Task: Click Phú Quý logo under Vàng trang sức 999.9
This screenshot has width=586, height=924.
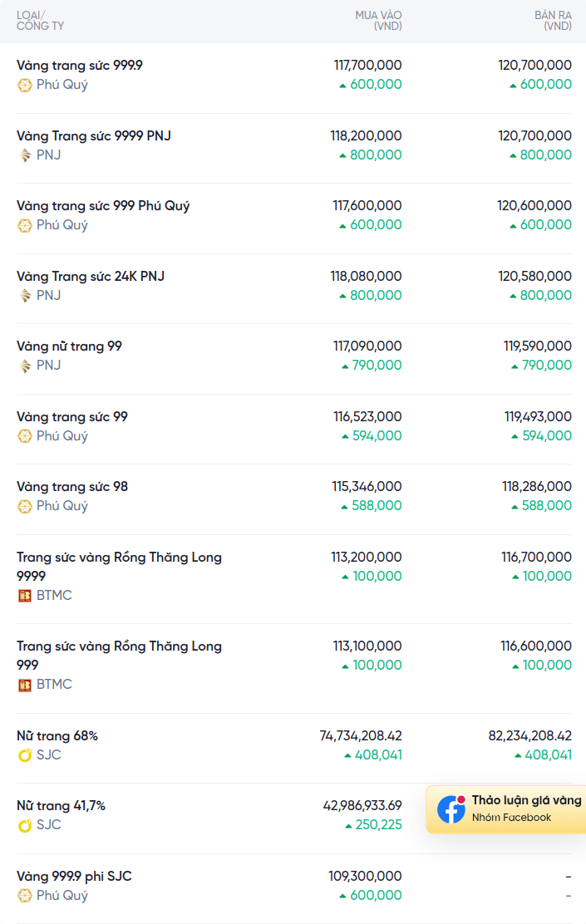Action: 25,85
